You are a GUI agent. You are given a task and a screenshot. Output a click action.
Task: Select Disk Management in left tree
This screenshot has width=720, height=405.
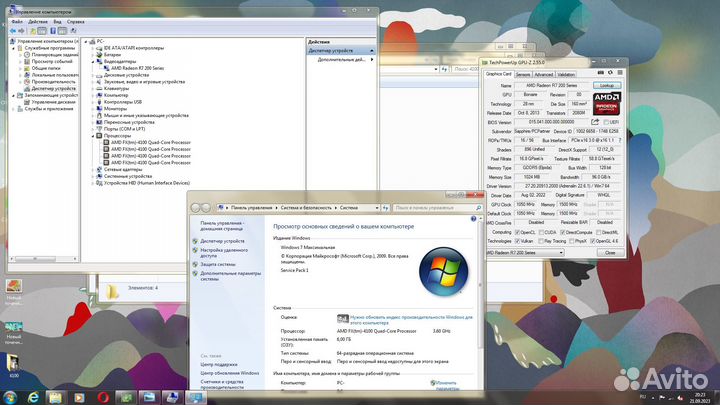tap(50, 102)
